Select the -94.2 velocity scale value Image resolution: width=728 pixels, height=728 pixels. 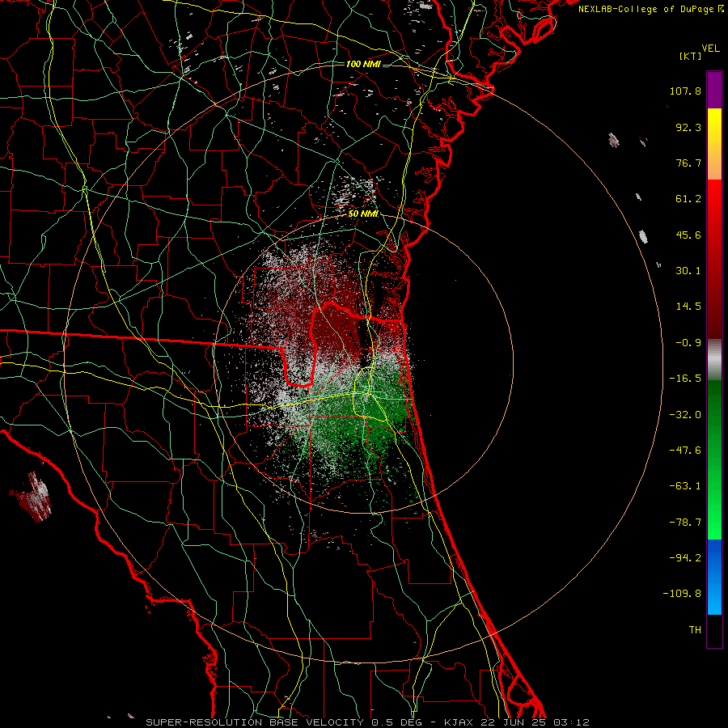tap(685, 558)
